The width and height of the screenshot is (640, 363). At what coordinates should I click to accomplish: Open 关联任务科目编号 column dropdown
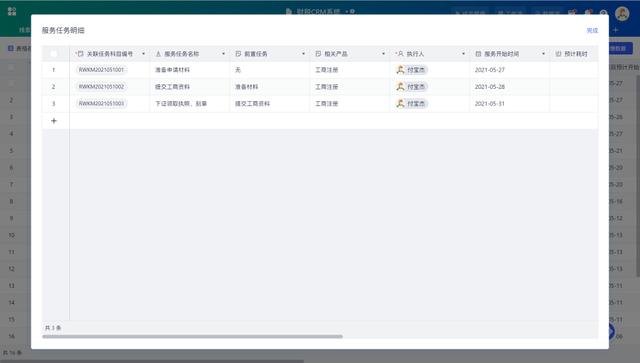click(x=143, y=54)
